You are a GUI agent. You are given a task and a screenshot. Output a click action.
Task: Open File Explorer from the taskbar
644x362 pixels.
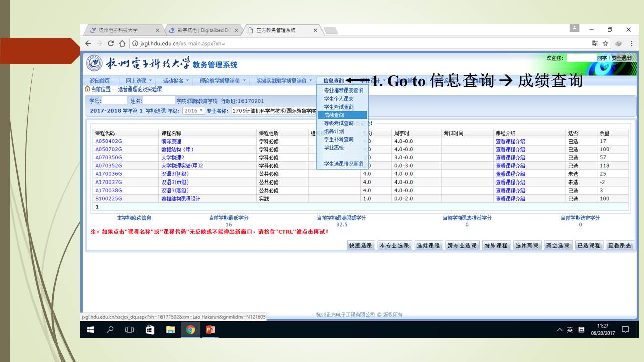tap(170, 330)
